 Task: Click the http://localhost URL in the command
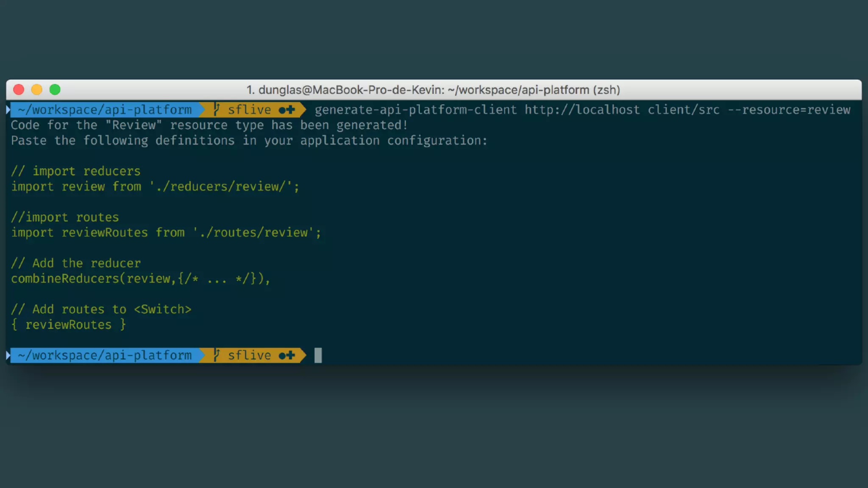582,110
